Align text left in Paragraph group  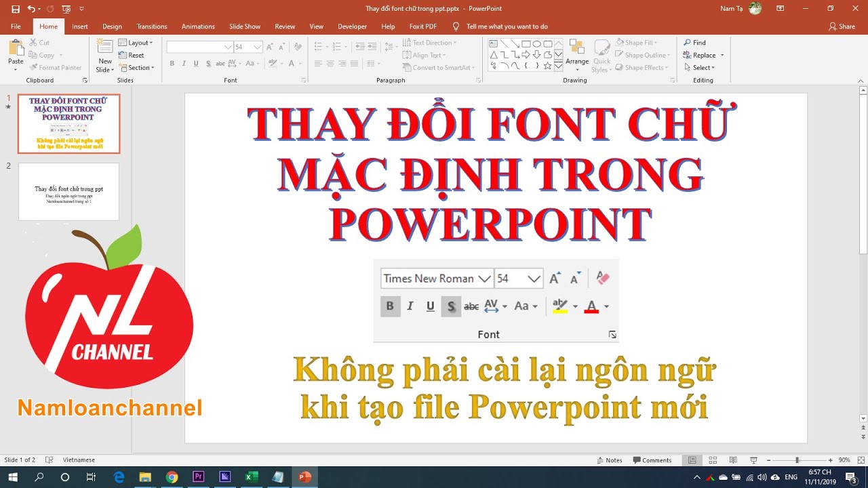318,64
